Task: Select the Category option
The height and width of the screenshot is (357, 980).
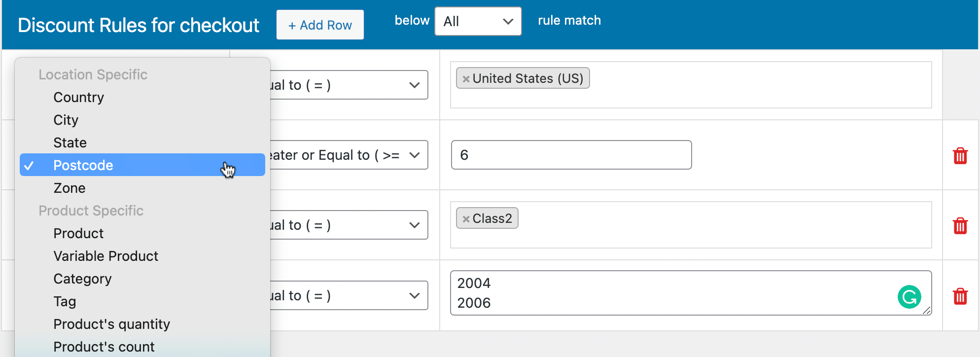Action: [82, 279]
